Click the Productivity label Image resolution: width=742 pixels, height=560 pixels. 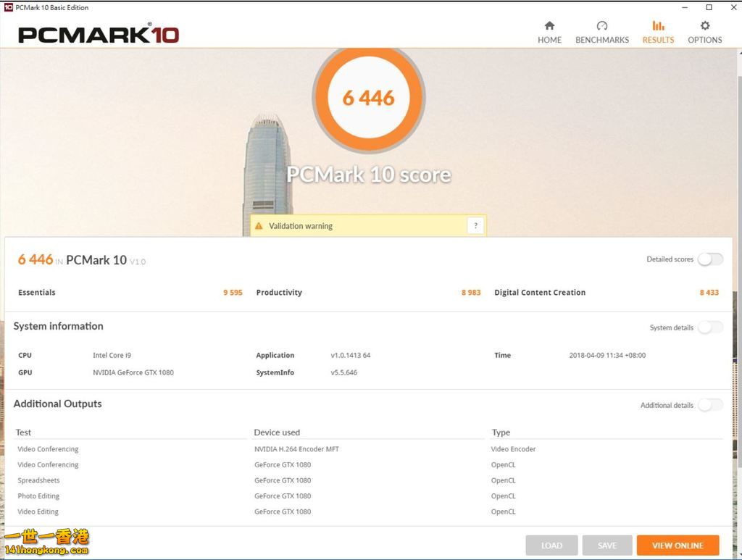coord(279,292)
